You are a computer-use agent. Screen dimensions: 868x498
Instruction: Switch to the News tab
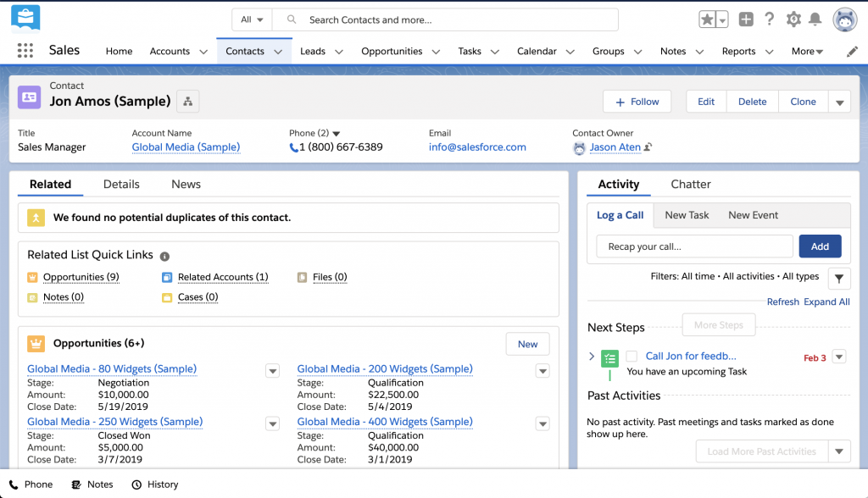[x=186, y=185]
